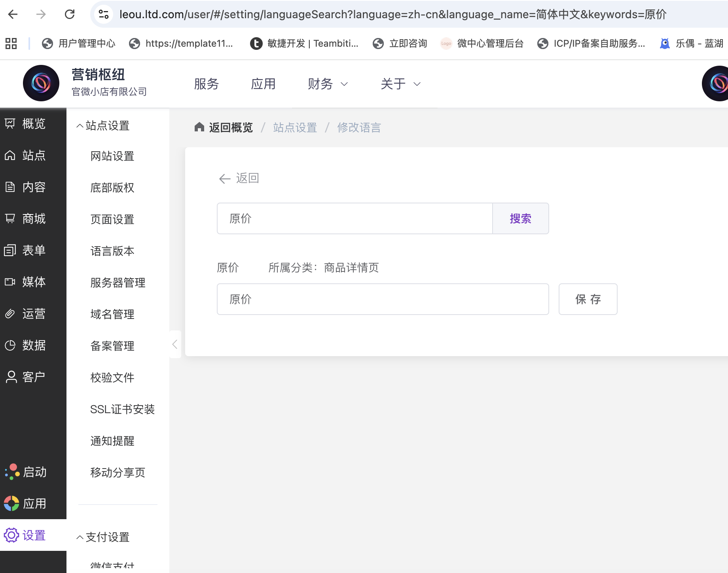
Task: Open the 设置 gear icon
Action: click(x=11, y=535)
